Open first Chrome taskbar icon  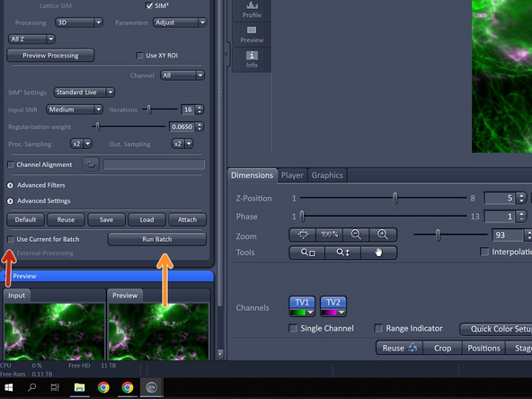(x=103, y=387)
